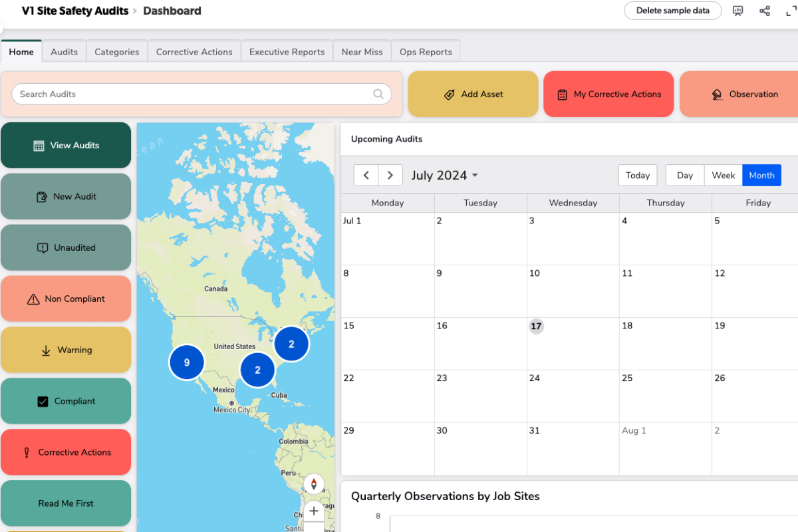Viewport: 798px width, 532px height.
Task: Select Month calendar view
Action: tap(761, 176)
